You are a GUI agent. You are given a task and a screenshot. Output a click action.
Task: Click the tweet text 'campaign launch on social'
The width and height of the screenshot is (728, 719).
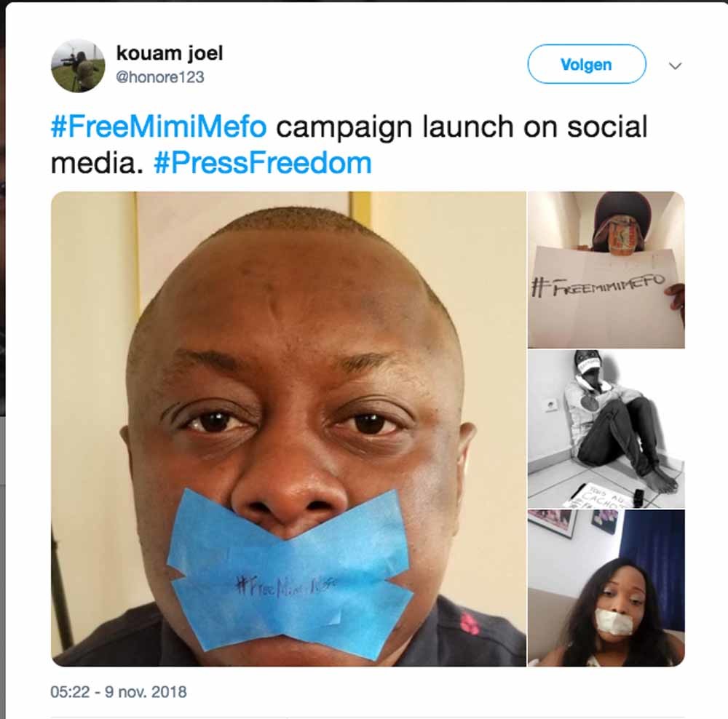(x=462, y=127)
